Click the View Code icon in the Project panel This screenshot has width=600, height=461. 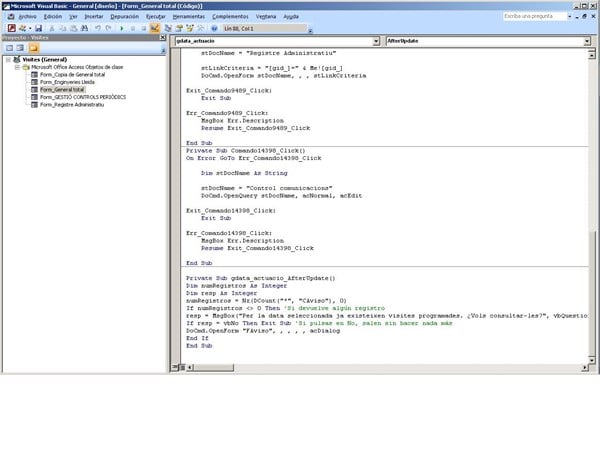click(x=8, y=48)
